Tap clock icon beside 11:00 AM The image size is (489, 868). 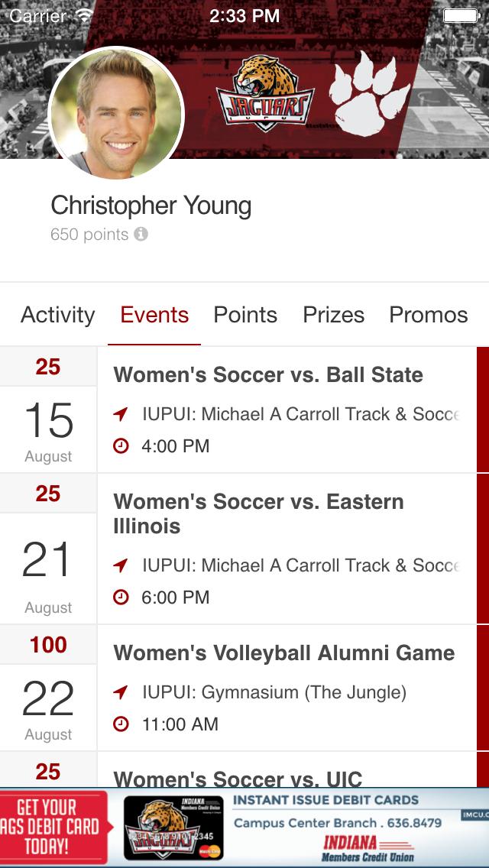(x=121, y=724)
